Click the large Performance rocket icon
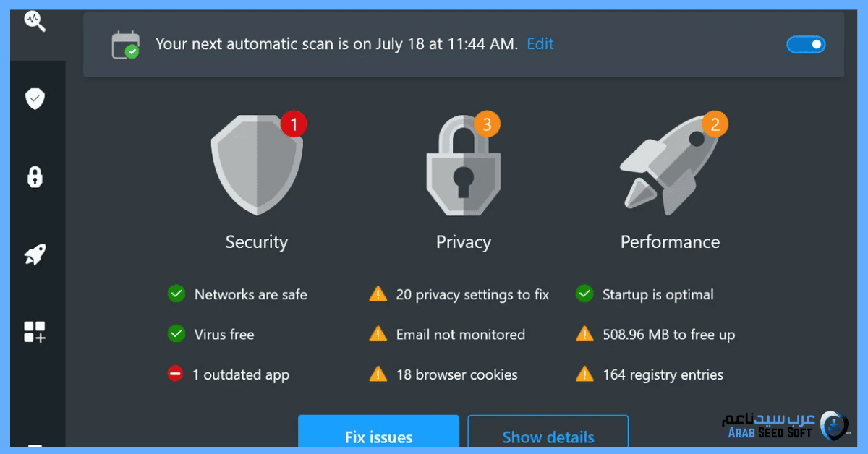The image size is (868, 454). 668,169
